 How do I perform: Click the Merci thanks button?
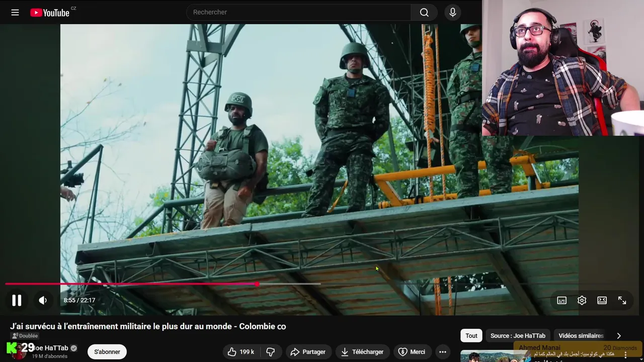pyautogui.click(x=412, y=352)
